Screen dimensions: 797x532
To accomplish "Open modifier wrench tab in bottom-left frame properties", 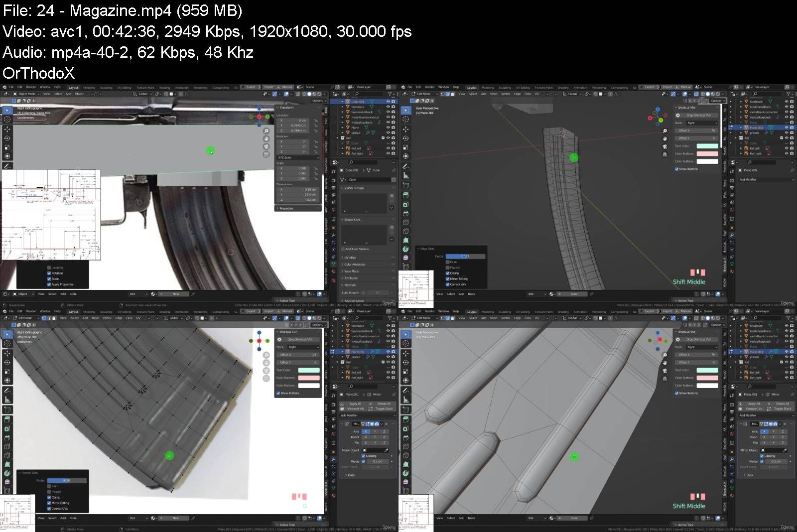I will (x=334, y=459).
